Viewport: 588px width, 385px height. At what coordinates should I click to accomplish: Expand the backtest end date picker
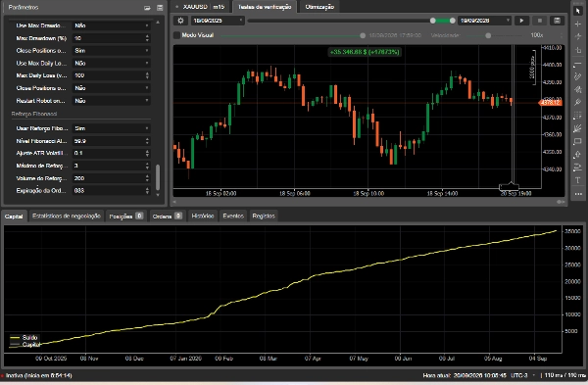point(484,21)
